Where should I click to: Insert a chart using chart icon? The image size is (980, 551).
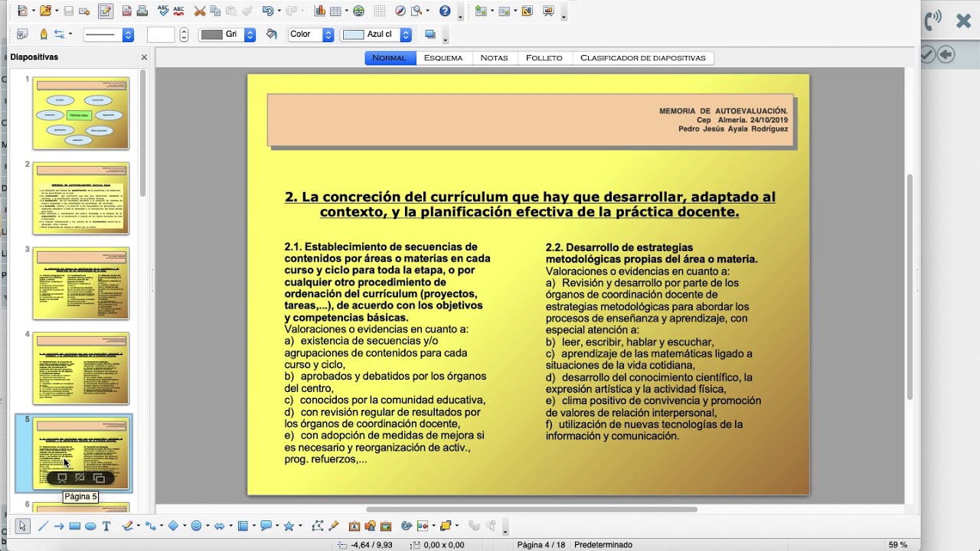pyautogui.click(x=320, y=11)
